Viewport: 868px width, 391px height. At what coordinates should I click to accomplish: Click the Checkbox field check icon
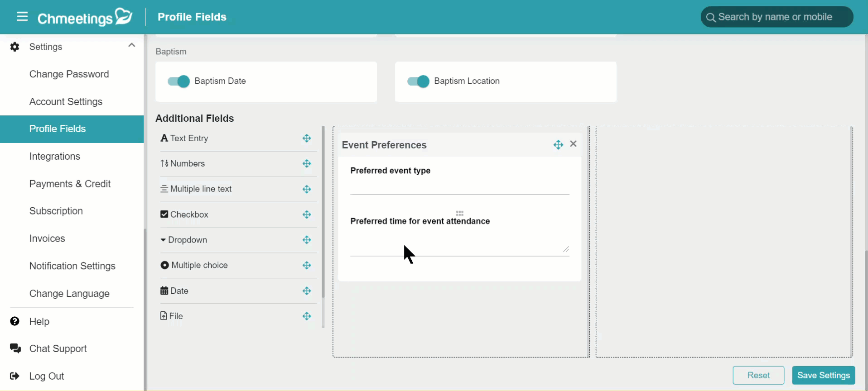click(x=164, y=214)
